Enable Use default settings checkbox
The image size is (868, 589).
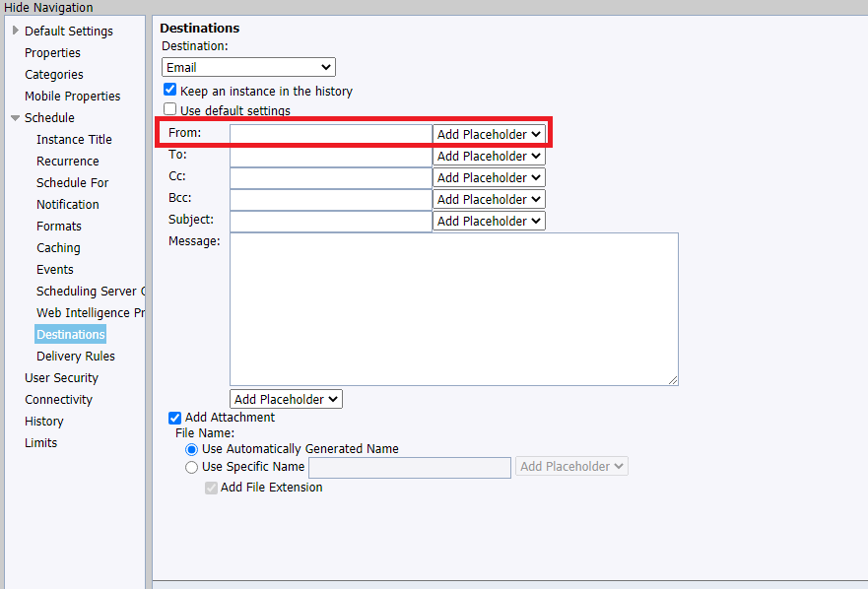169,109
